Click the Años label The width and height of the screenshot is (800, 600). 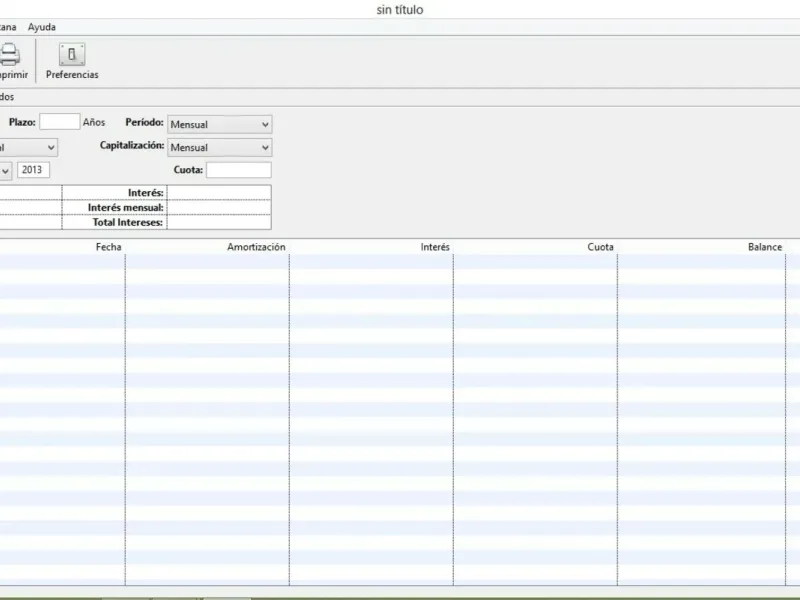coord(94,122)
